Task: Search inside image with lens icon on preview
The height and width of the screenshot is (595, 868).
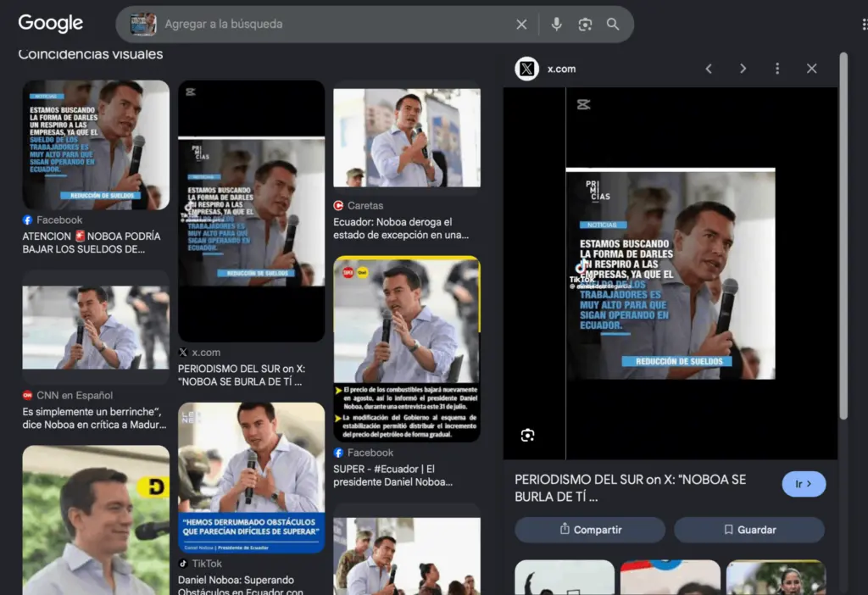Action: pos(527,435)
